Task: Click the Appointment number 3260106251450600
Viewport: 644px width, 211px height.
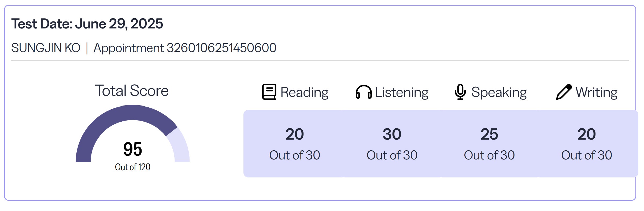Action: tap(185, 48)
